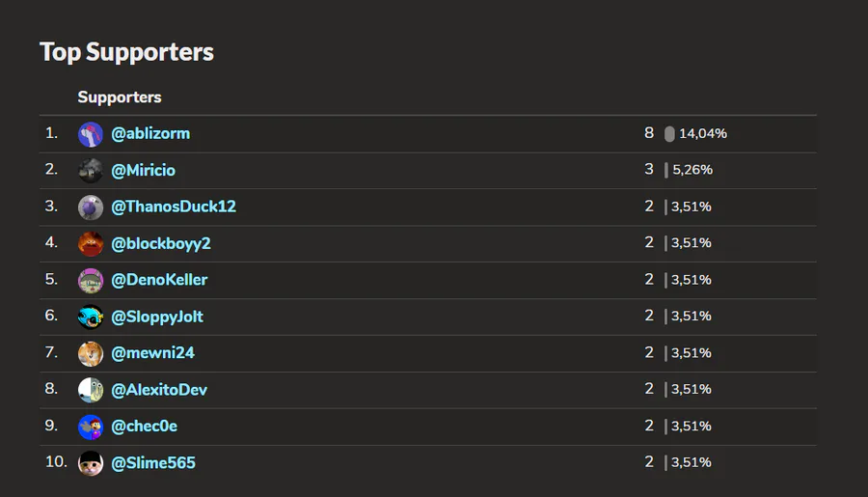Visit the @Miricio username link
This screenshot has width=868, height=497.
tap(143, 170)
